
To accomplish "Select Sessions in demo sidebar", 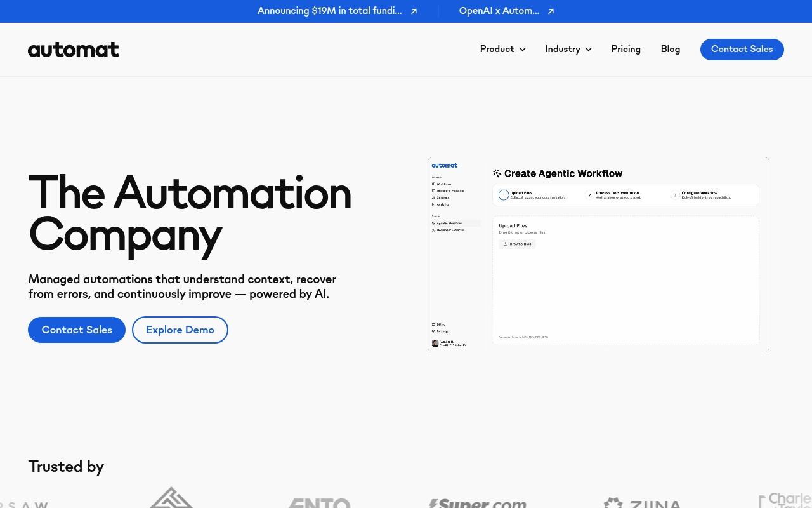I will click(442, 197).
